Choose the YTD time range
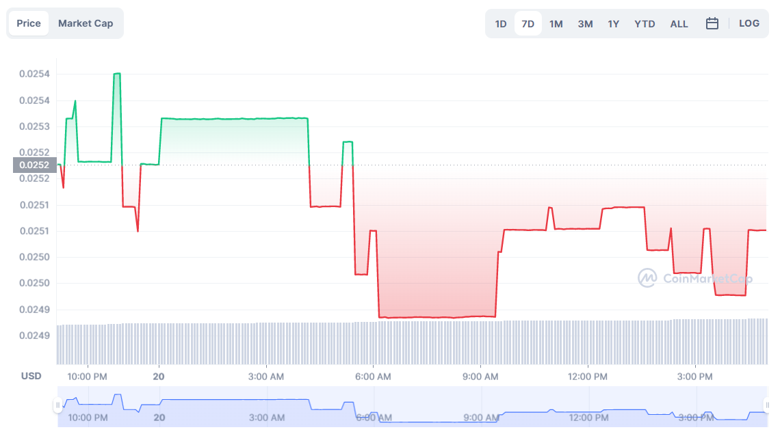The height and width of the screenshot is (434, 780). coord(645,24)
